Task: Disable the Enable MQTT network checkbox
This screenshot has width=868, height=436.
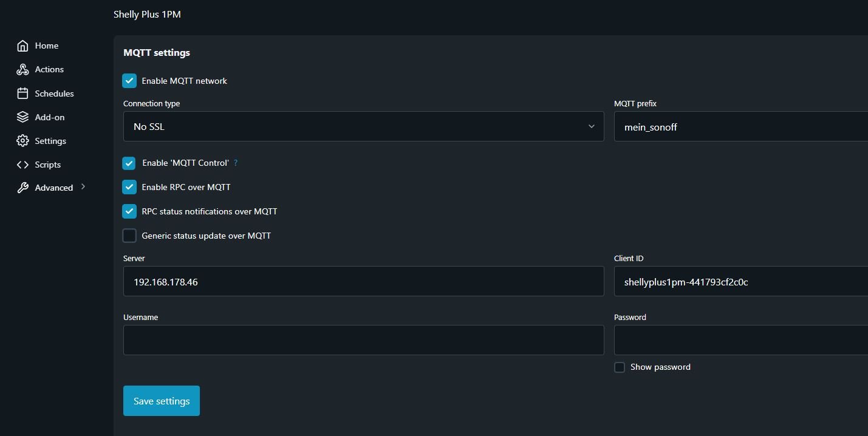Action: pyautogui.click(x=129, y=81)
